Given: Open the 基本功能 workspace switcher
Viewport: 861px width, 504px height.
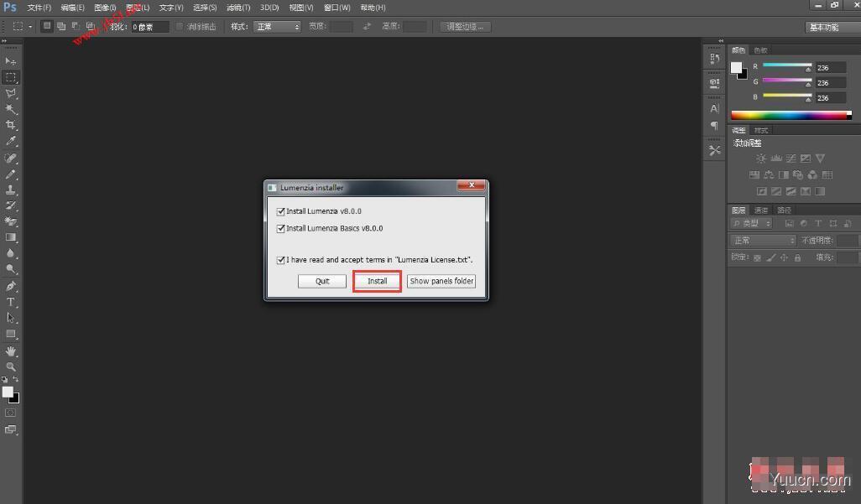Looking at the screenshot, I should tap(832, 27).
